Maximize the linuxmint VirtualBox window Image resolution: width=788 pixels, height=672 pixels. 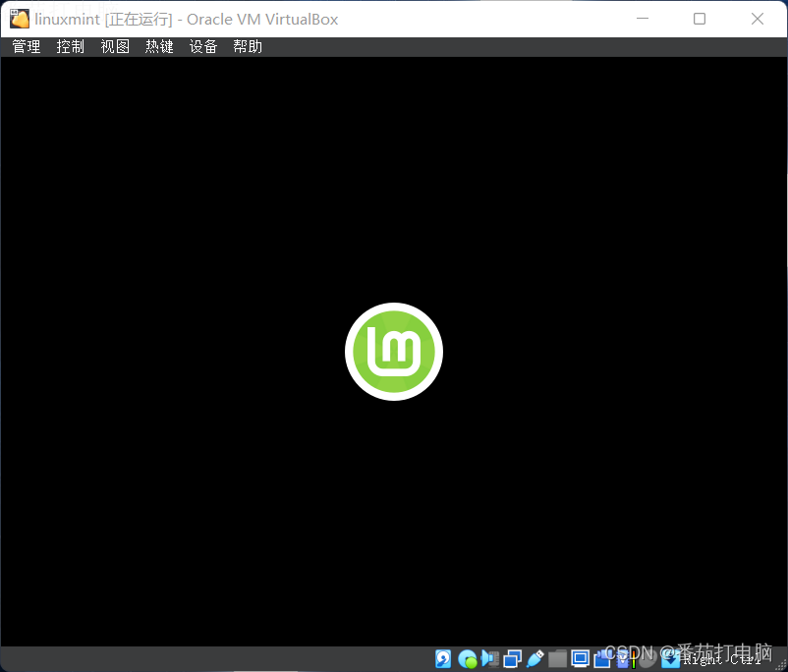(x=699, y=19)
